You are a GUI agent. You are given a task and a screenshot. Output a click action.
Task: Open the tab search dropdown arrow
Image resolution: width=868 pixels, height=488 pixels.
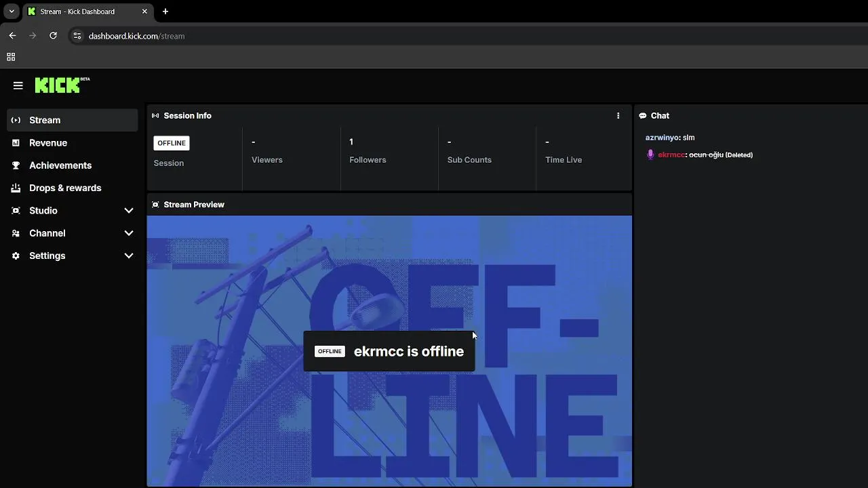tap(12, 12)
